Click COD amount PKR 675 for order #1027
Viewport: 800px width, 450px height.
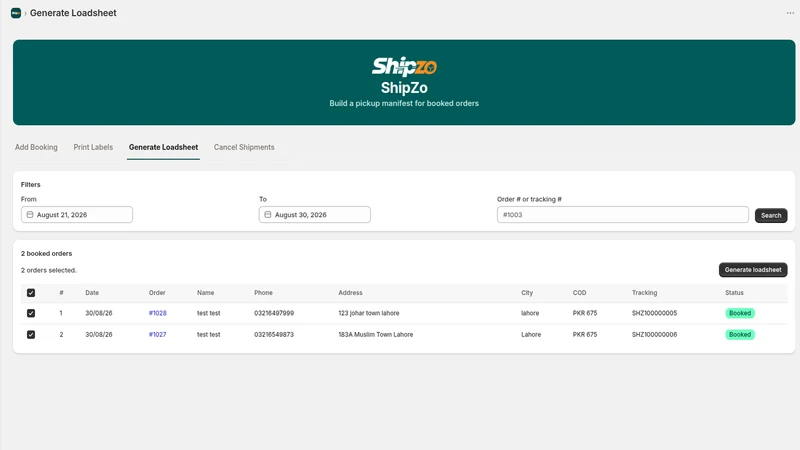585,335
